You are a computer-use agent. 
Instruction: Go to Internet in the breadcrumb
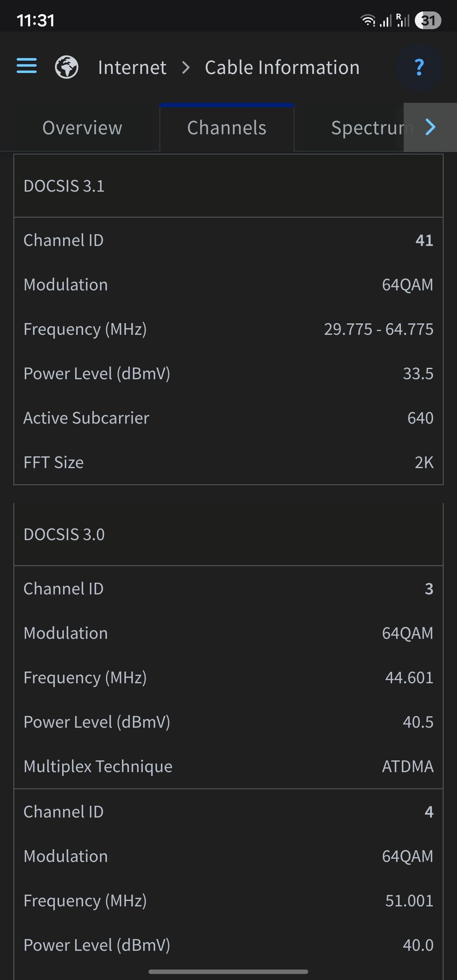pos(132,68)
